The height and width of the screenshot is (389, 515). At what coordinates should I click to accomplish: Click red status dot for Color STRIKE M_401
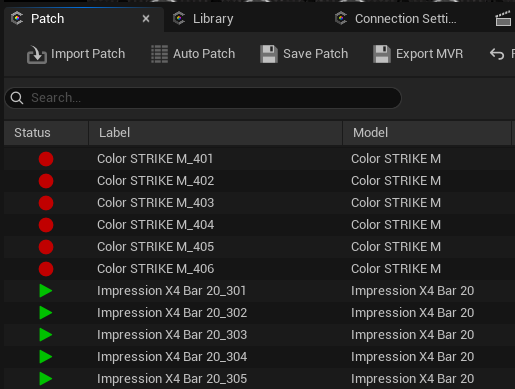46,159
